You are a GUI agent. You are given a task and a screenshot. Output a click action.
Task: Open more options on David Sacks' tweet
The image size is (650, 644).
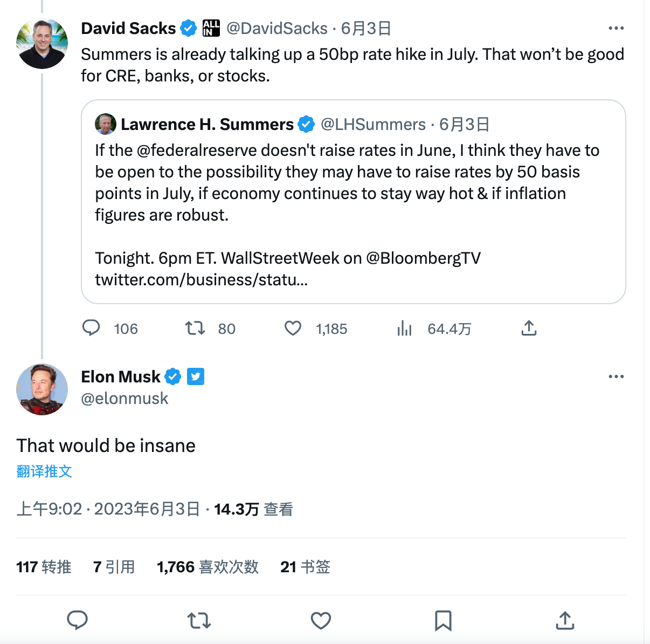click(616, 28)
